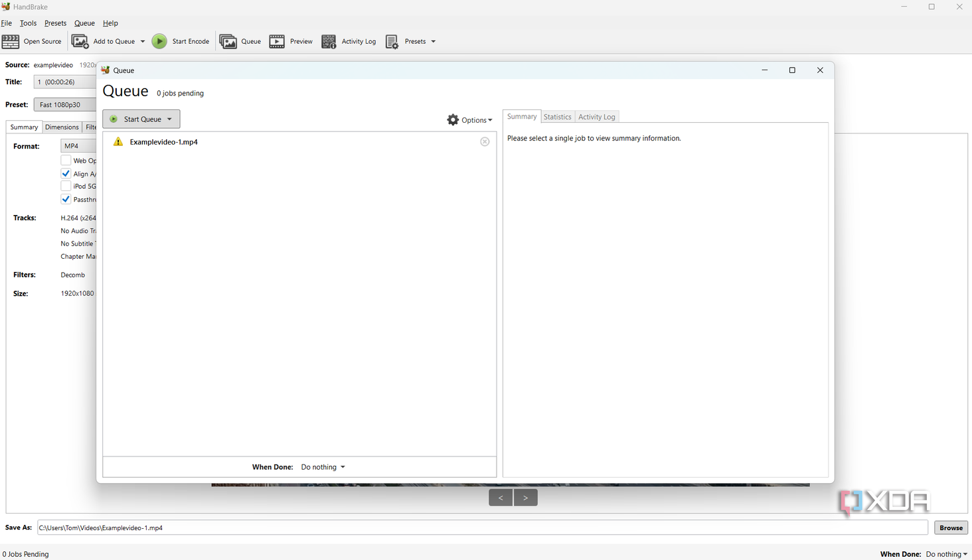Select the main window Summary tab
Image resolution: width=972 pixels, height=560 pixels.
coord(24,127)
